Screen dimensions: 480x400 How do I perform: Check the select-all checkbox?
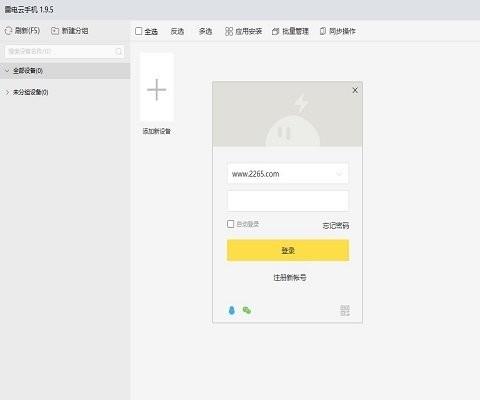139,31
